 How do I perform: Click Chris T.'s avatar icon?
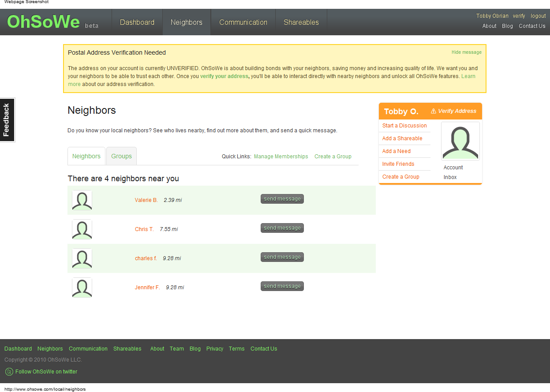pyautogui.click(x=82, y=229)
